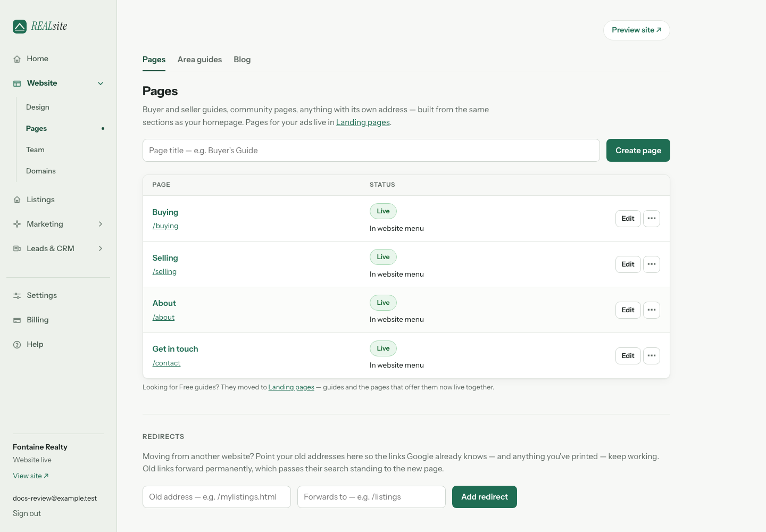
Task: Click the Settings sliders icon
Action: (17, 296)
